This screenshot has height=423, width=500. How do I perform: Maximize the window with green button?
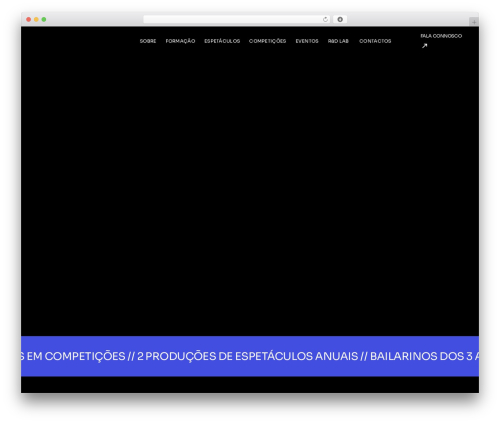pyautogui.click(x=44, y=20)
